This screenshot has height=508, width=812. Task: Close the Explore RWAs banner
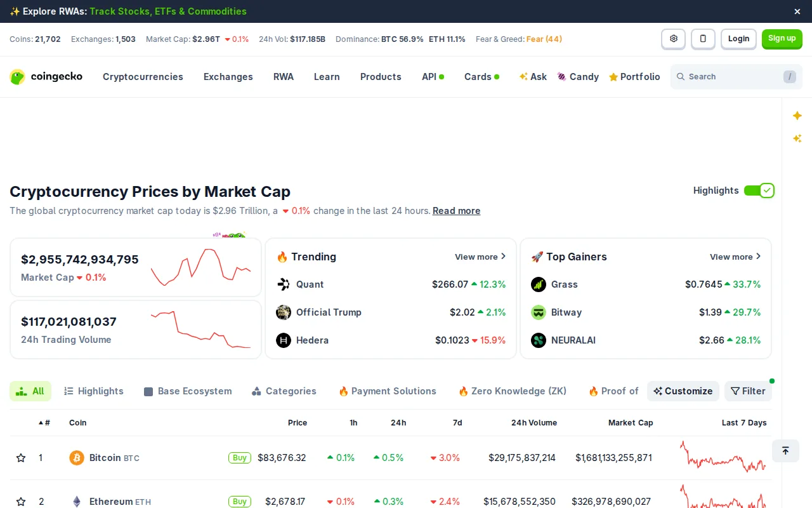(797, 11)
